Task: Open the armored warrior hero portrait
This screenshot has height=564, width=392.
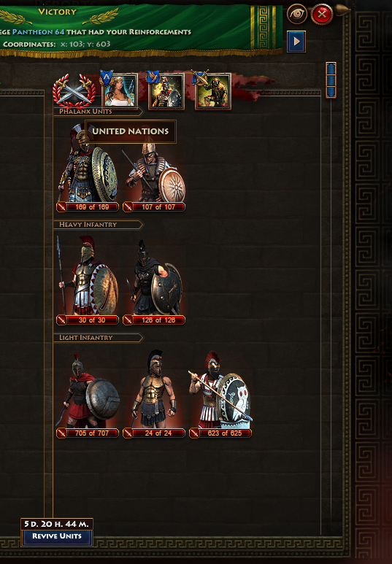Action: (x=166, y=90)
